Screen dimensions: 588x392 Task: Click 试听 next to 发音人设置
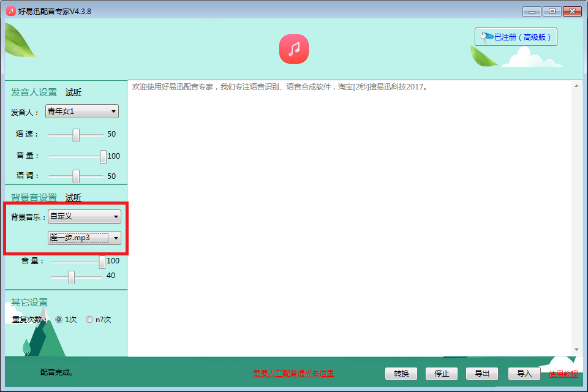tap(73, 92)
